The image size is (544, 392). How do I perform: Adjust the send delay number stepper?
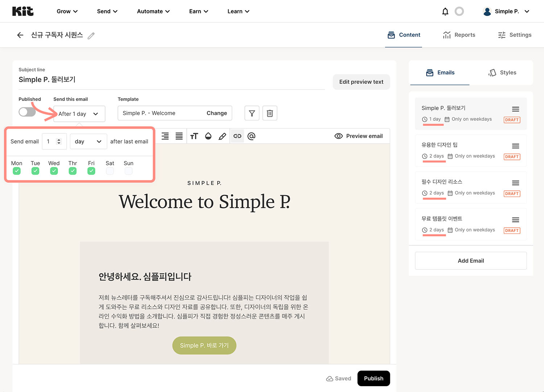[x=59, y=141]
